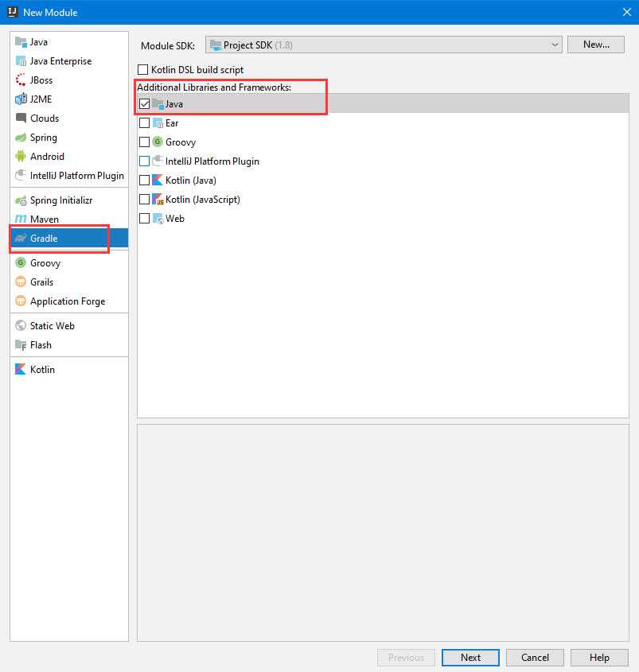
Task: Tick the IntelliJ Platform Plugin framework checkbox
Action: (x=145, y=161)
